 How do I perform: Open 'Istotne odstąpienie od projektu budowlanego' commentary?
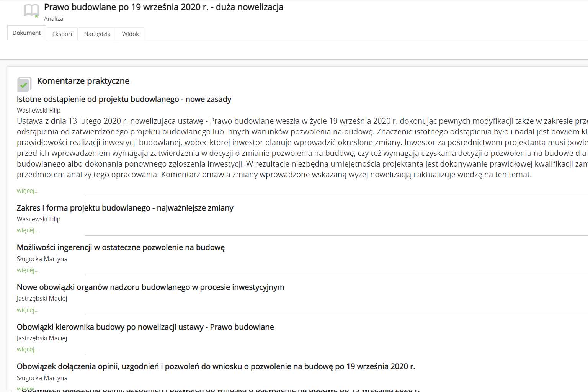tap(124, 100)
